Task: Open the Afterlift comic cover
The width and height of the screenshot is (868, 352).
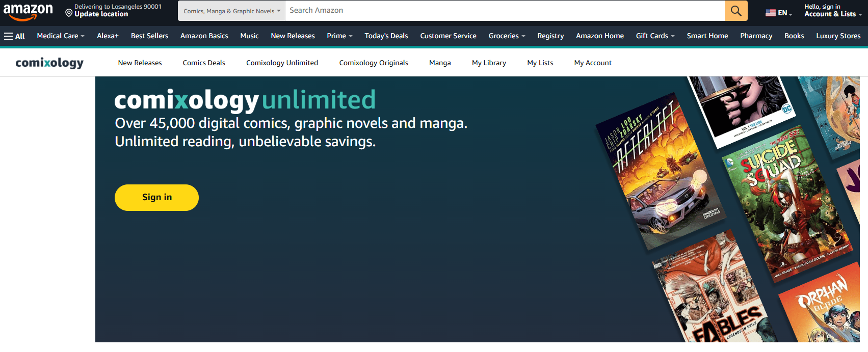Action: coord(660,171)
